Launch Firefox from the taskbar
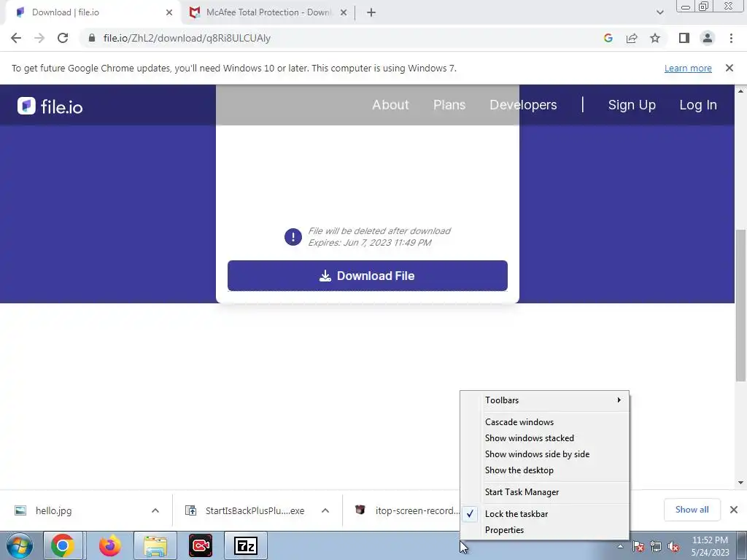 point(109,545)
